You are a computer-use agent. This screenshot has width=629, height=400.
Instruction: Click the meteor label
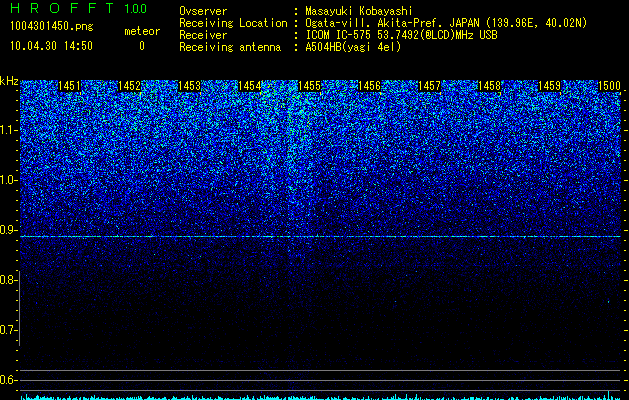coord(142,31)
